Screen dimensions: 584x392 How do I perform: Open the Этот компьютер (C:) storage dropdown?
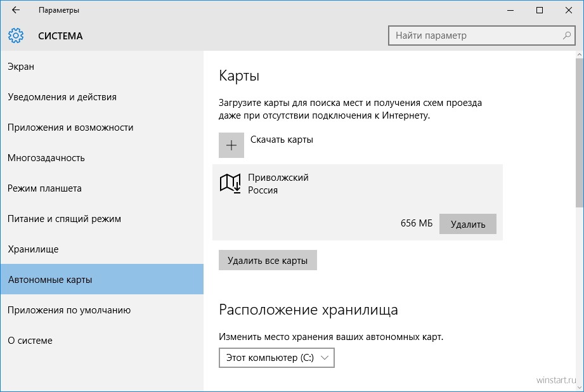click(276, 358)
